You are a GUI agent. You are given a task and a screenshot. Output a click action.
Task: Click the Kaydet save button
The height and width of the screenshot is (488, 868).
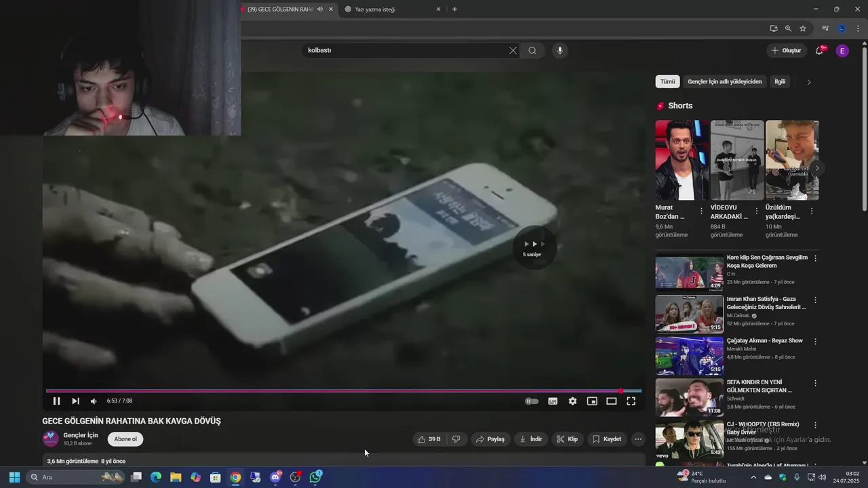[x=607, y=439]
